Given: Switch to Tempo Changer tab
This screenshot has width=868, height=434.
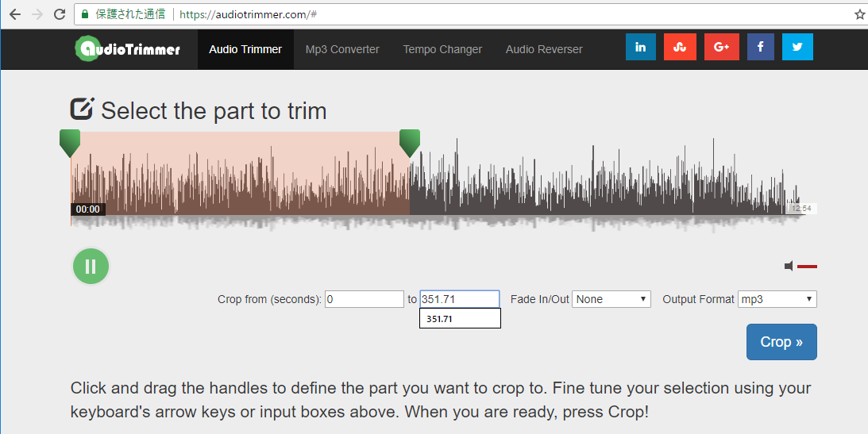Looking at the screenshot, I should (x=442, y=49).
